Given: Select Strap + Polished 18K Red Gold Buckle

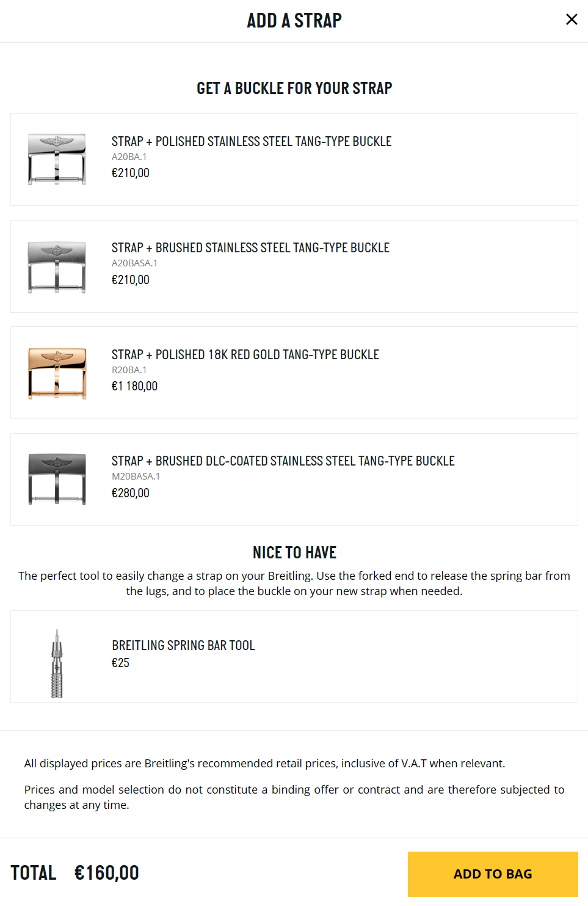Looking at the screenshot, I should coord(294,373).
